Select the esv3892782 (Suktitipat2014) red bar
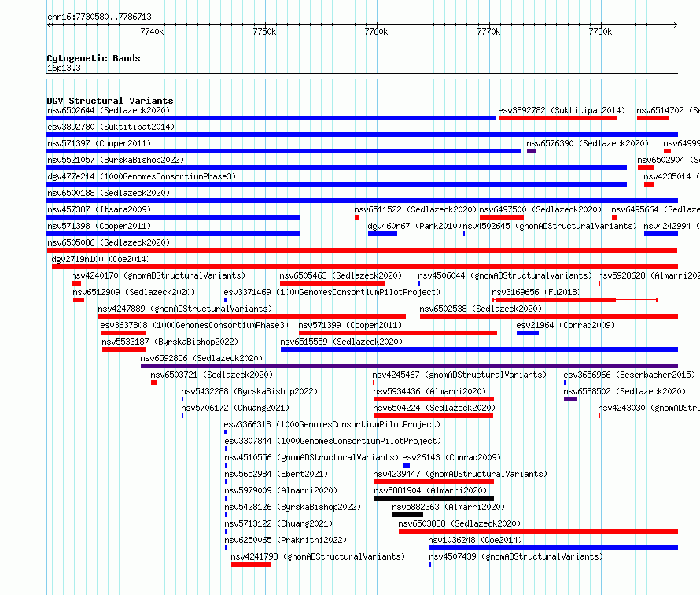The width and height of the screenshot is (700, 595). 557,118
